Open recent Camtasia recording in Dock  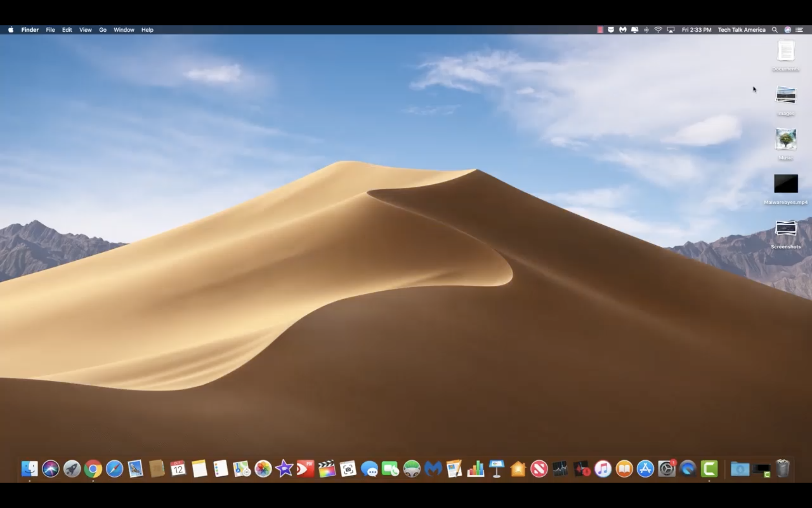tap(761, 470)
